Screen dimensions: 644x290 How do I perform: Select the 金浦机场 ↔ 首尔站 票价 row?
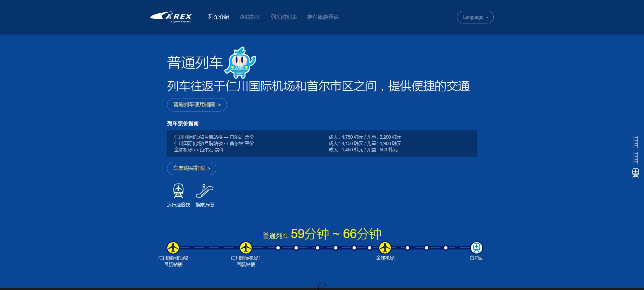(x=199, y=150)
